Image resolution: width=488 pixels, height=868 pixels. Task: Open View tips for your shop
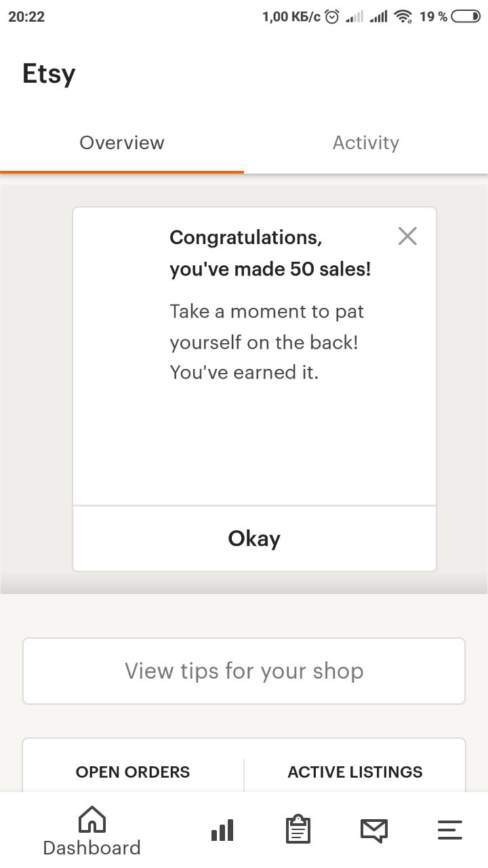pyautogui.click(x=244, y=671)
